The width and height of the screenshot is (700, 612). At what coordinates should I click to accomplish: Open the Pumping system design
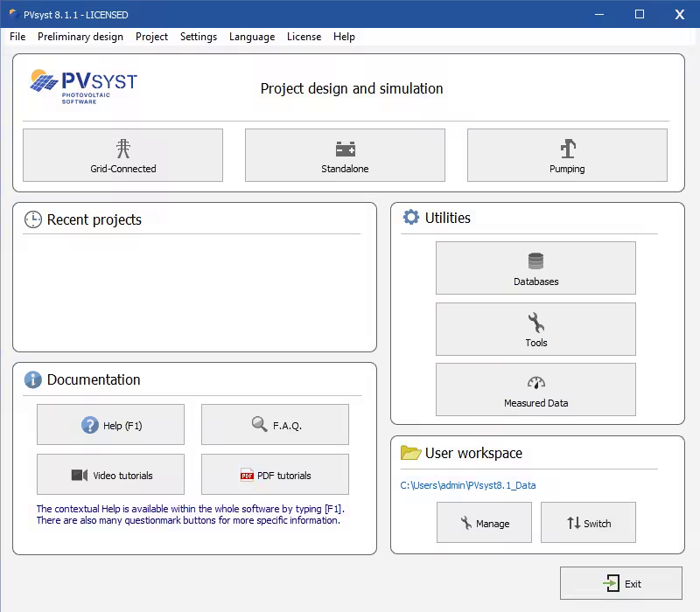click(x=567, y=156)
